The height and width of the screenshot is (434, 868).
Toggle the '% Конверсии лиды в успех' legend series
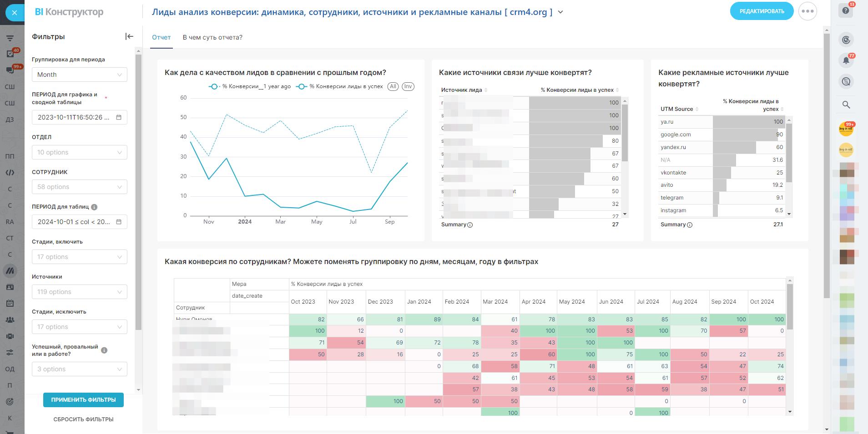[x=341, y=86]
